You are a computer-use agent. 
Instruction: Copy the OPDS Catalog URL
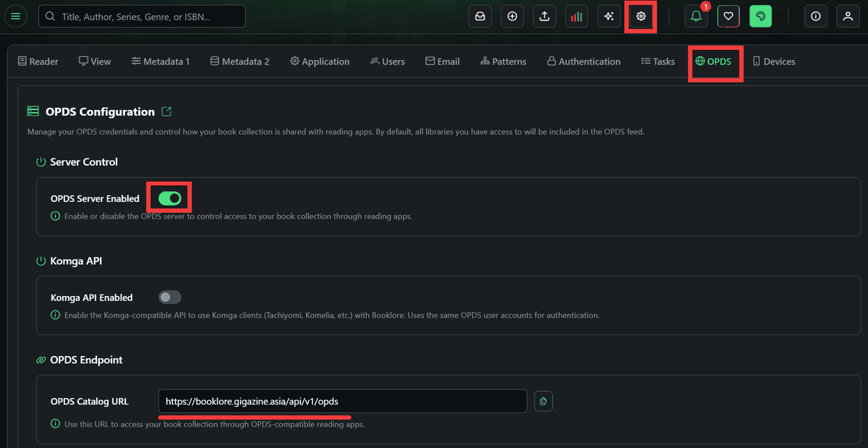click(543, 401)
